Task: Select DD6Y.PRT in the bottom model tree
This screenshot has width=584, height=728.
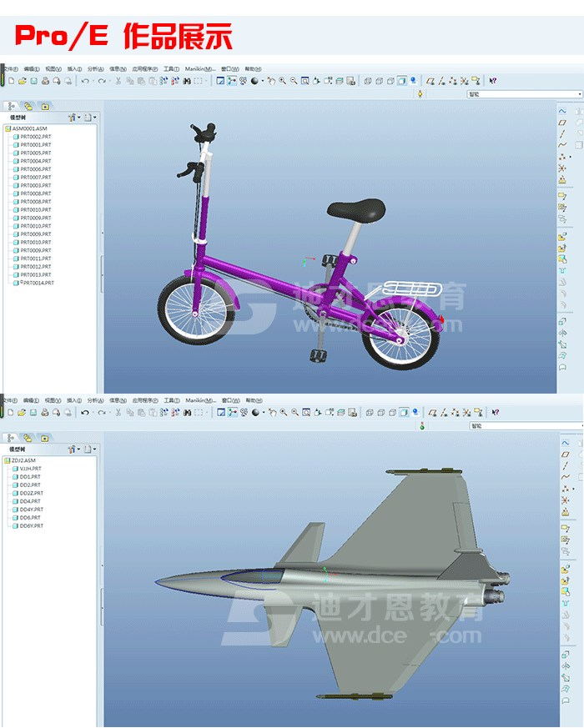Action: coord(31,525)
